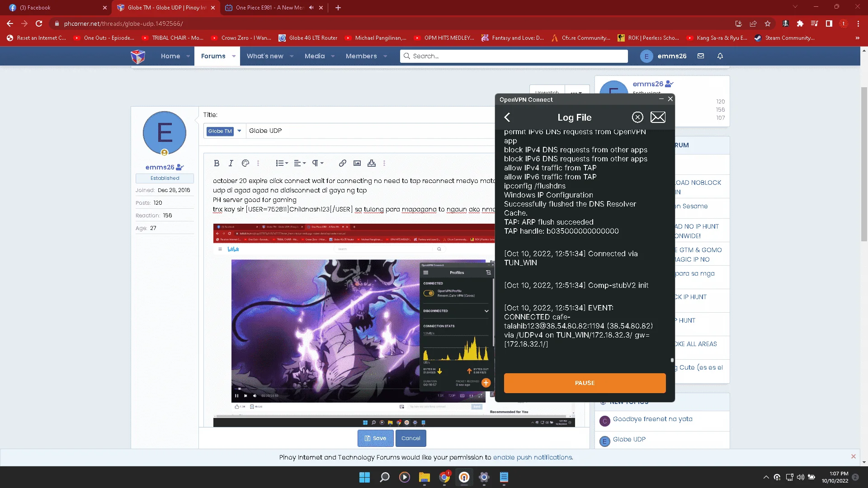This screenshot has height=488, width=868.
Task: Click the PHCorner forum logo
Action: [x=138, y=56]
